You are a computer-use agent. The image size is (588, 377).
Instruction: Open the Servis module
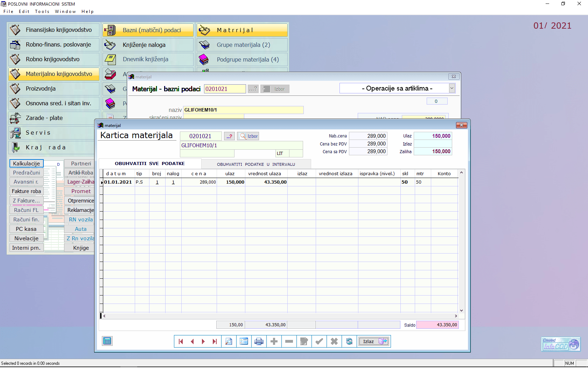click(x=51, y=133)
